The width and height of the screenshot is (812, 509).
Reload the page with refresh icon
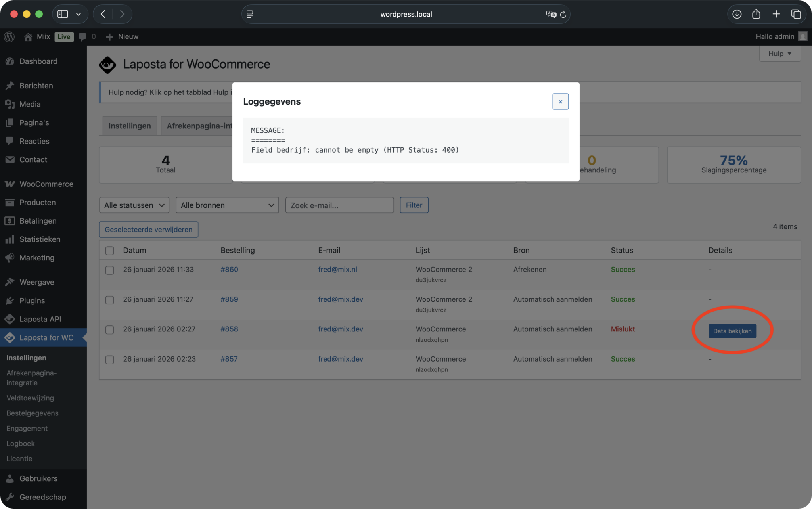click(x=563, y=14)
